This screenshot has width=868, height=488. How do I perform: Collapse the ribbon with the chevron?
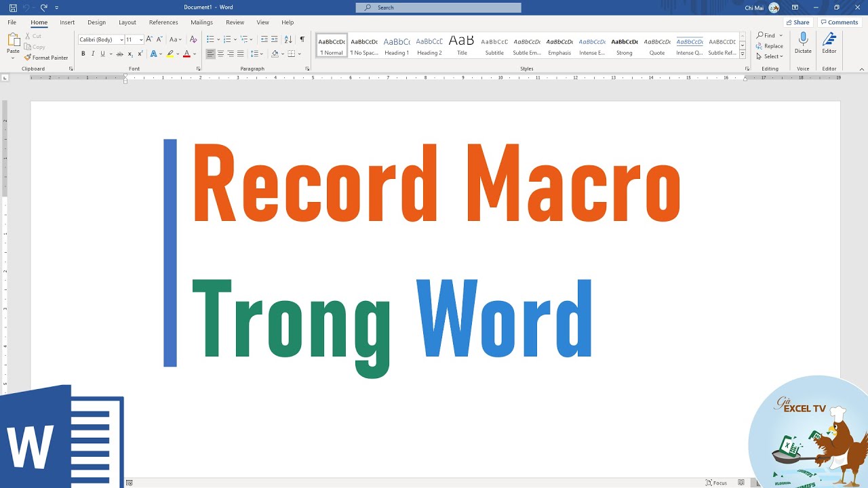(862, 68)
